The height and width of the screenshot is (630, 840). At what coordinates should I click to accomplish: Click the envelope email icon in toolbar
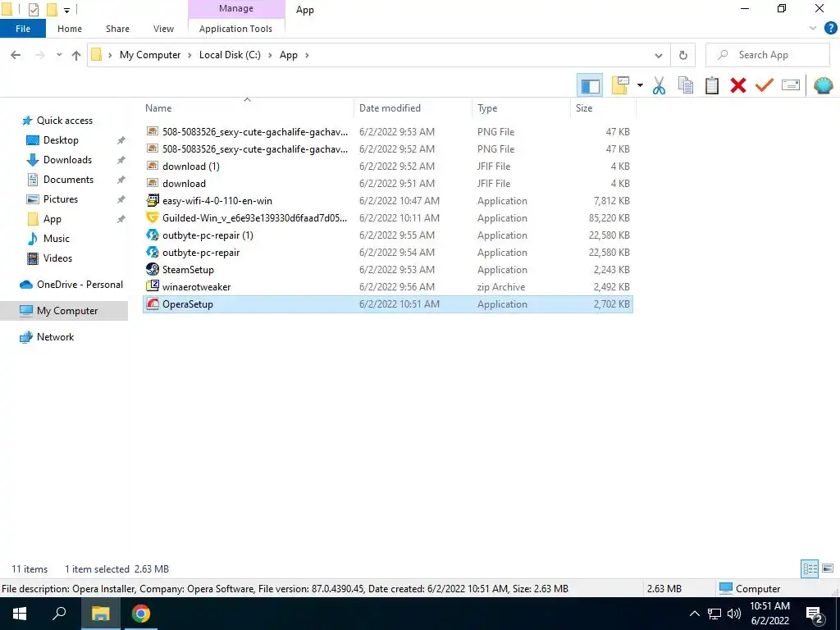pos(791,85)
